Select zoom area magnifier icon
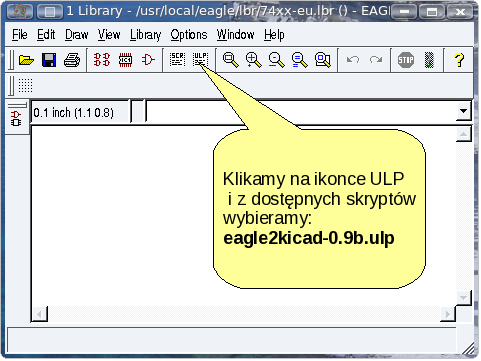The width and height of the screenshot is (481, 361). 323,60
